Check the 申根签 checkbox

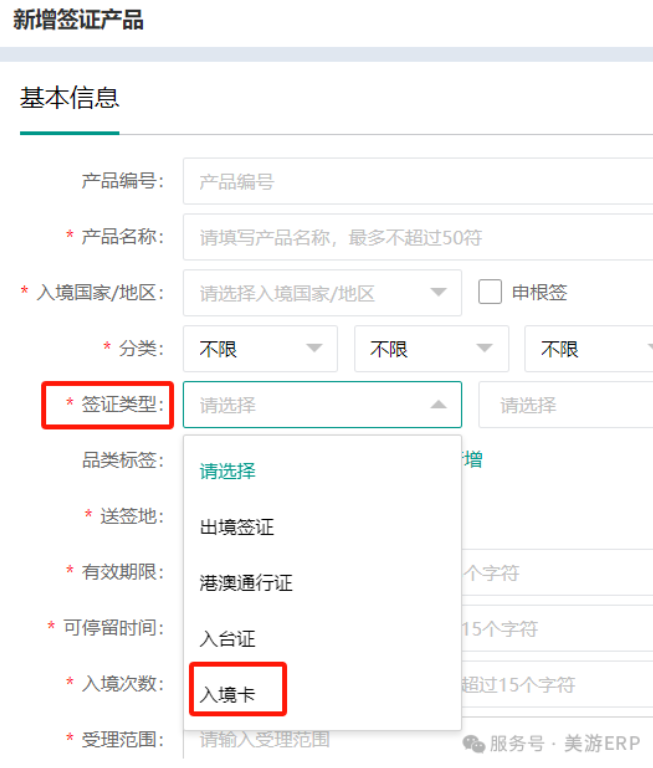tap(490, 292)
